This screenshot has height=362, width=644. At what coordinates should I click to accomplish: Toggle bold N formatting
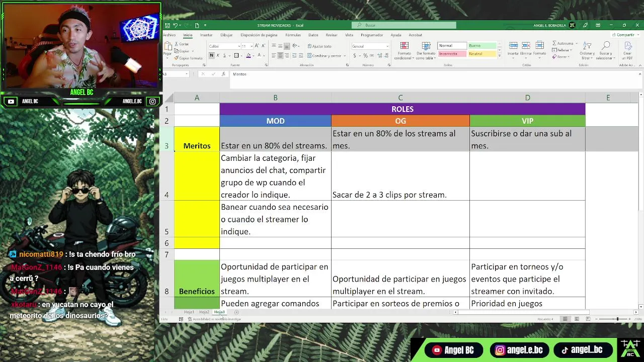211,55
